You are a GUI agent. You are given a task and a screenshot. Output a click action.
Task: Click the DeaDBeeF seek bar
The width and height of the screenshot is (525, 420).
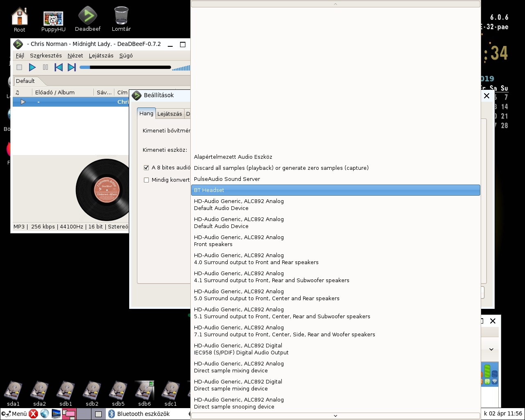coord(125,67)
